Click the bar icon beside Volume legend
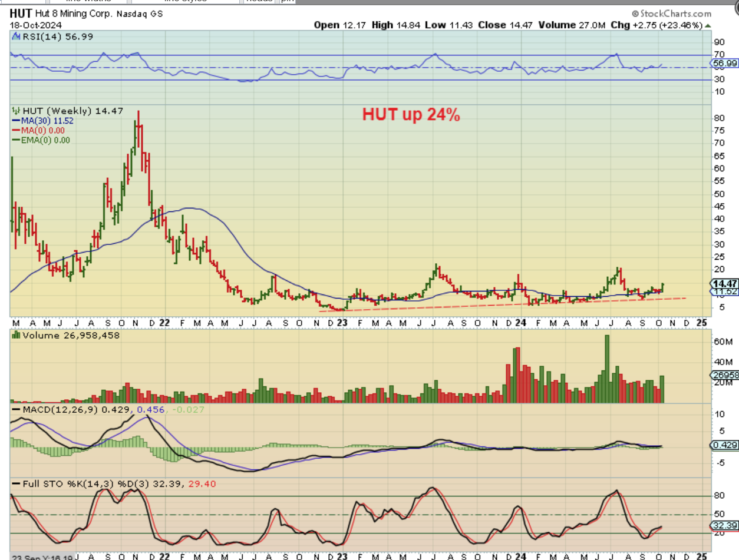Viewport: 739px width, 560px height. (x=15, y=335)
